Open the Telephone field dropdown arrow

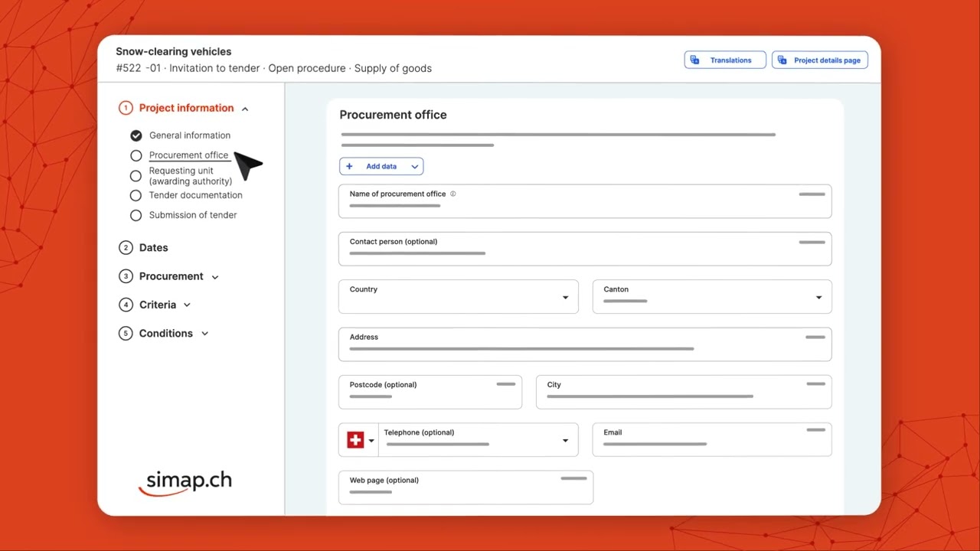[x=566, y=441]
